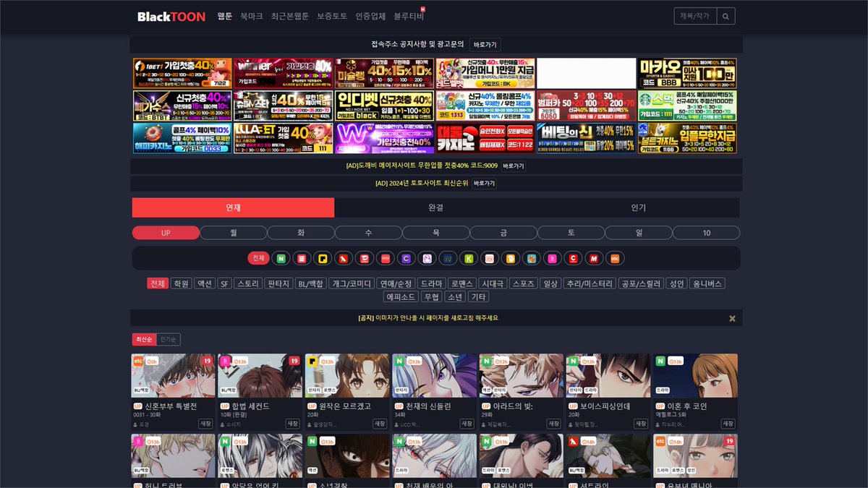Filter by the red M platform icon

pos(594,258)
